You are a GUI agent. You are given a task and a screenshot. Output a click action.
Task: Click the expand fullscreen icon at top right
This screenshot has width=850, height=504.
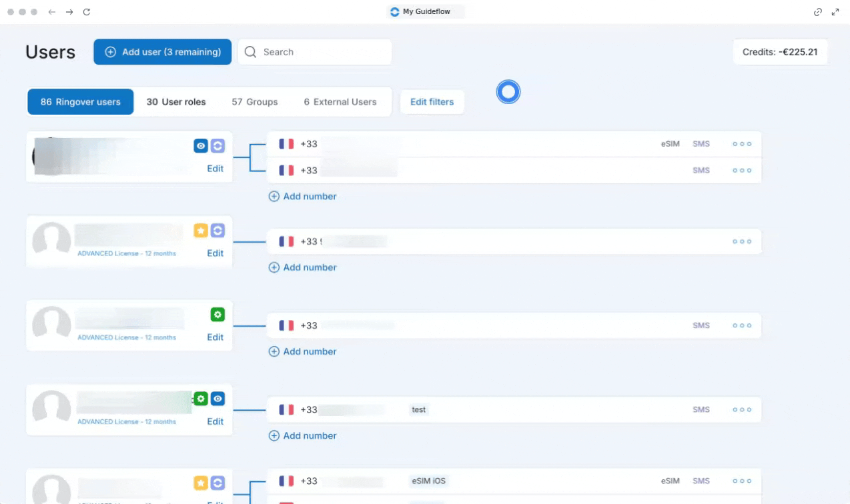(835, 12)
